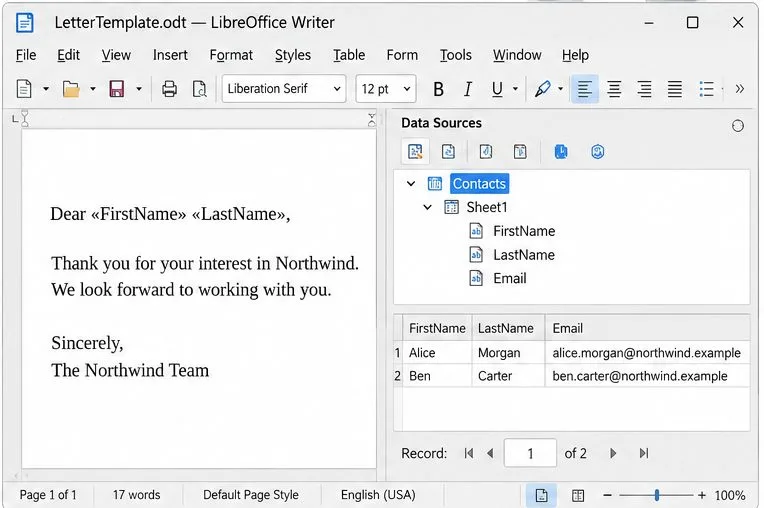This screenshot has height=508, width=764.
Task: Select the LastName field in the tree
Action: pyautogui.click(x=524, y=255)
